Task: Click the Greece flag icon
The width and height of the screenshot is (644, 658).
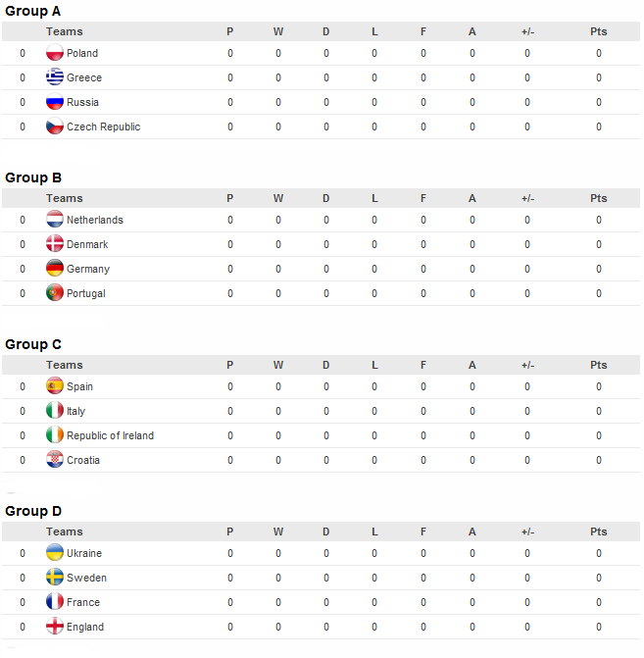Action: click(55, 77)
